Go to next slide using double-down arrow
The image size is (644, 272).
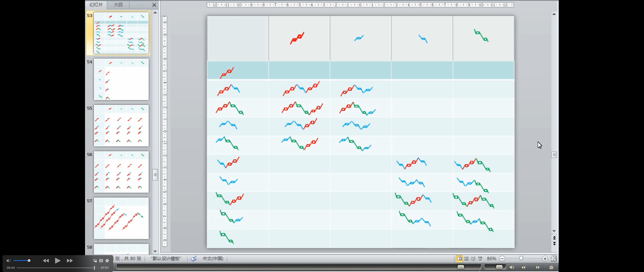click(x=554, y=244)
